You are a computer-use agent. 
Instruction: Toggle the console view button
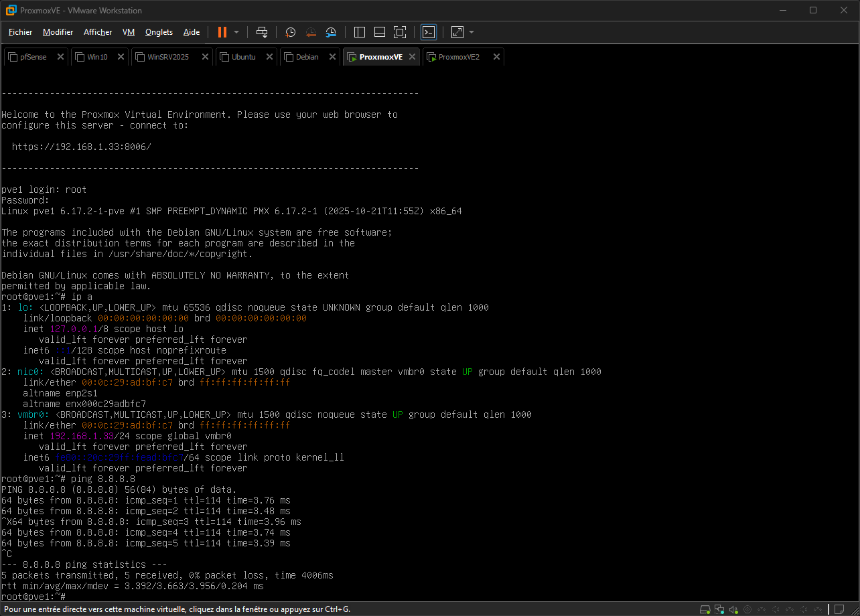429,32
